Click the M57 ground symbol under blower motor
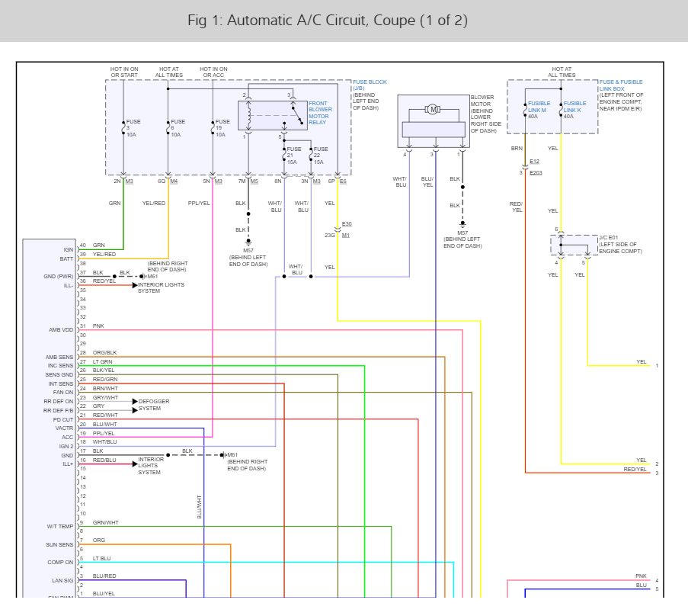This screenshot has width=688, height=616. (462, 223)
